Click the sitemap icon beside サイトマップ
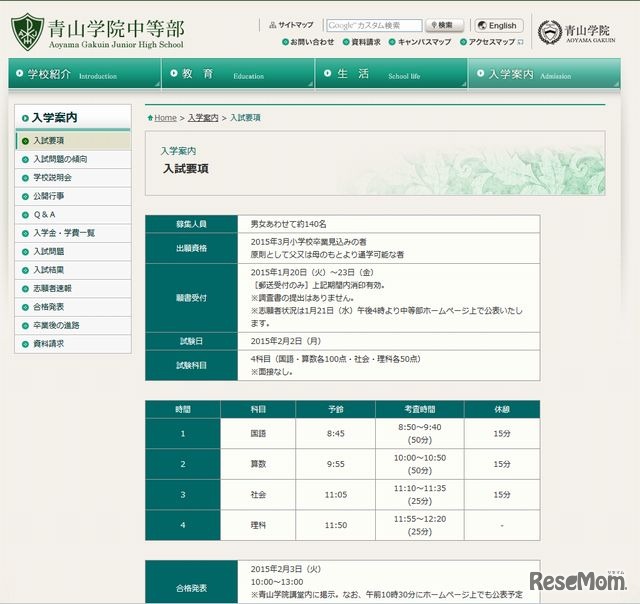640x604 pixels. tap(272, 25)
